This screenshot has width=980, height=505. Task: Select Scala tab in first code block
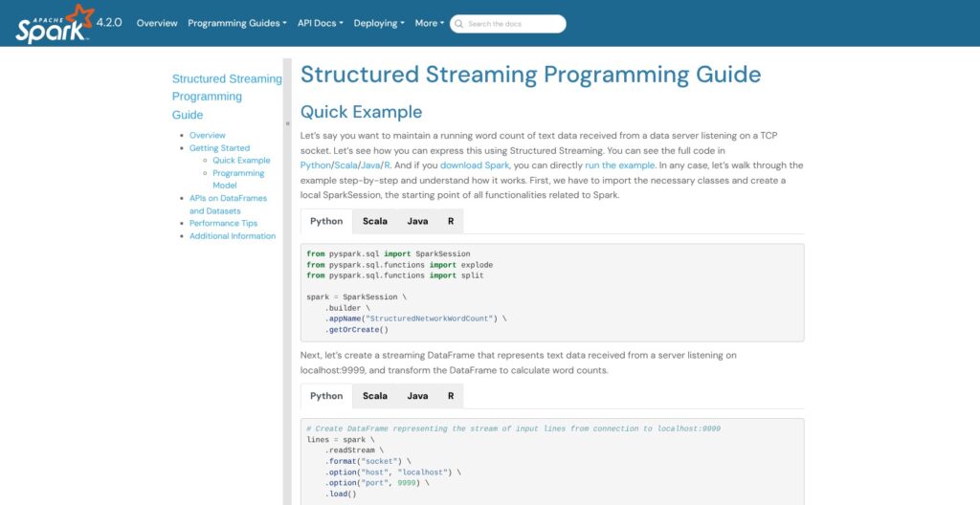point(375,221)
